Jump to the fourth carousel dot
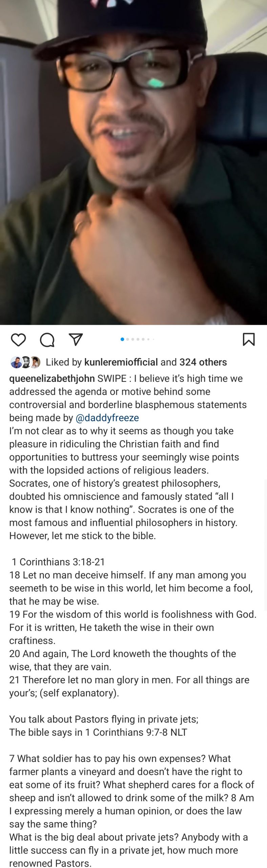 point(138,339)
